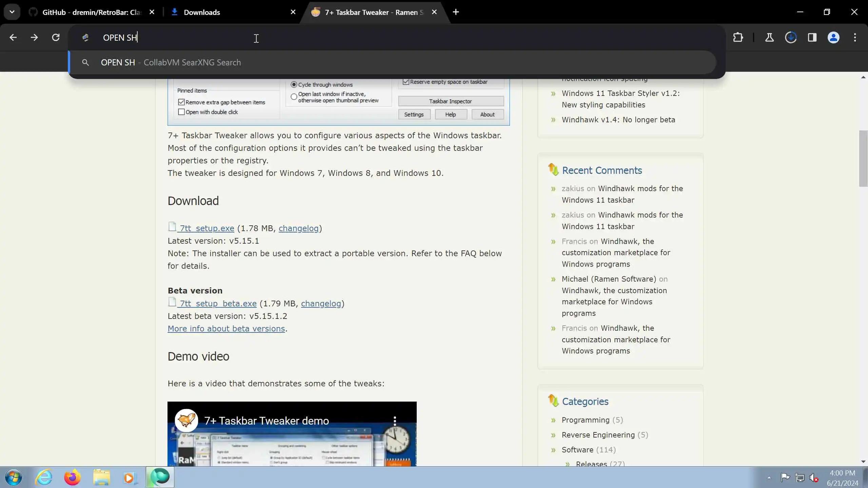
Task: Open the tab search dropdown arrow
Action: (12, 12)
